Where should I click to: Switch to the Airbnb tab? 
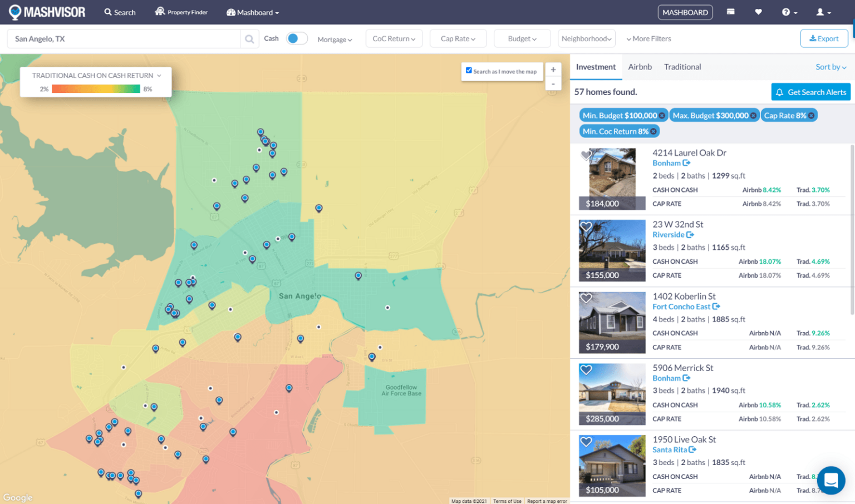[640, 66]
